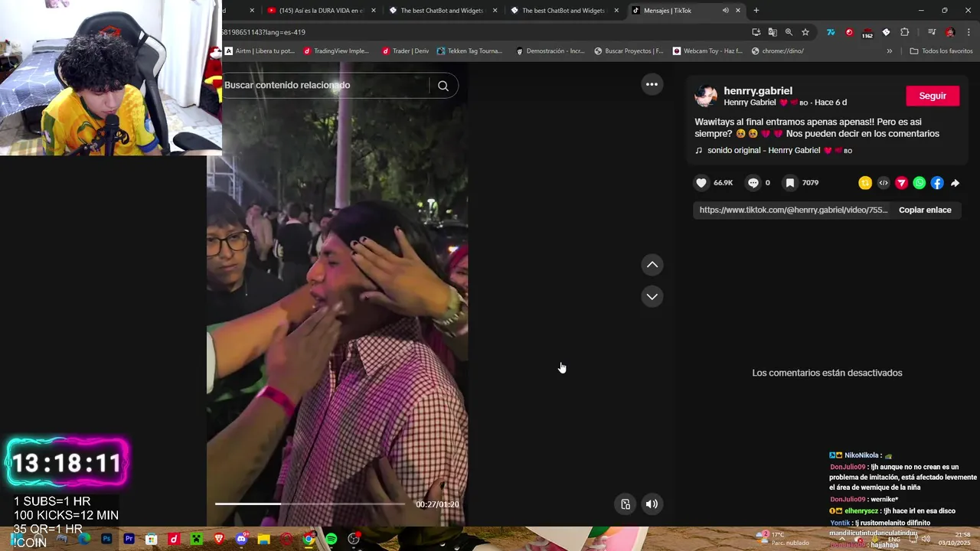Image resolution: width=980 pixels, height=551 pixels.
Task: Open the three-dot more options menu on video
Action: (652, 84)
